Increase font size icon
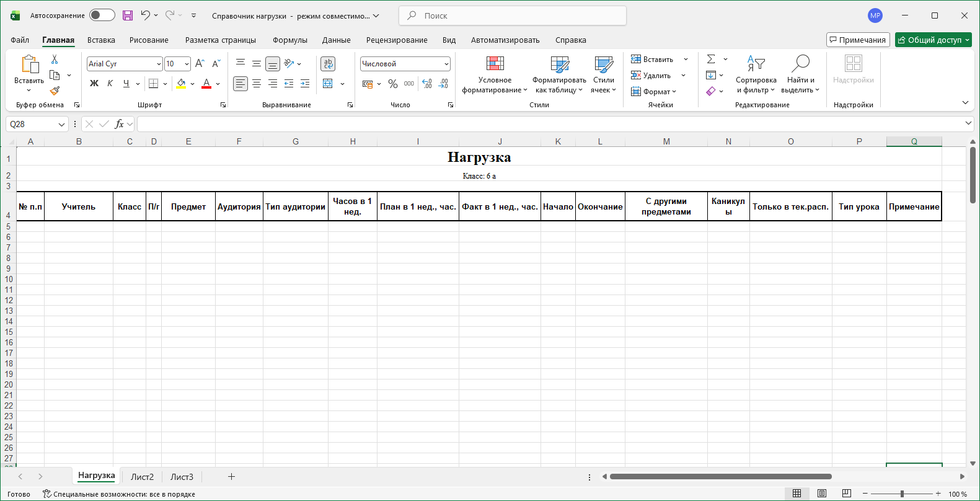The image size is (980, 501). click(x=200, y=63)
